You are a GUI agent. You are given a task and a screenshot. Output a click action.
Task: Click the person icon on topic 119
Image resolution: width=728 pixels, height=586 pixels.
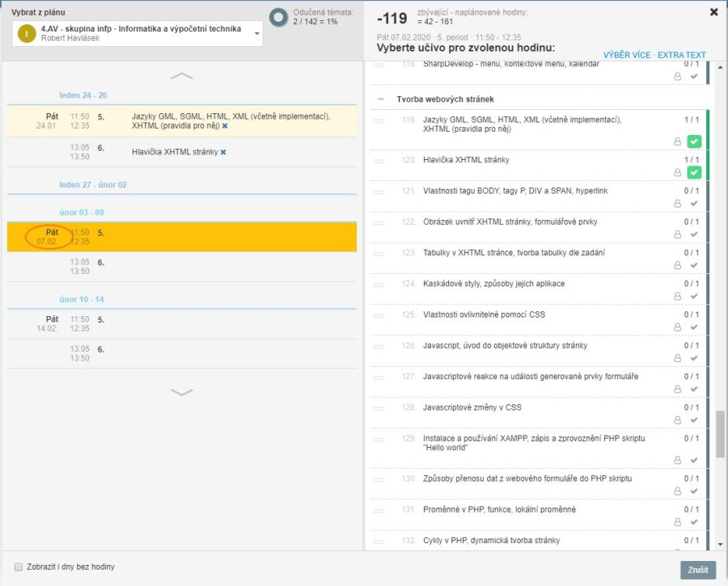tap(678, 141)
